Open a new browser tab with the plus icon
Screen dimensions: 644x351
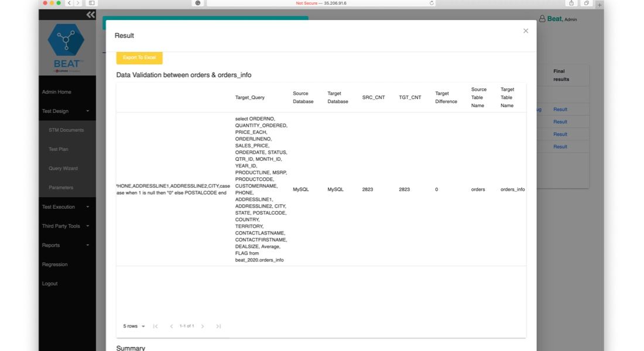point(598,4)
